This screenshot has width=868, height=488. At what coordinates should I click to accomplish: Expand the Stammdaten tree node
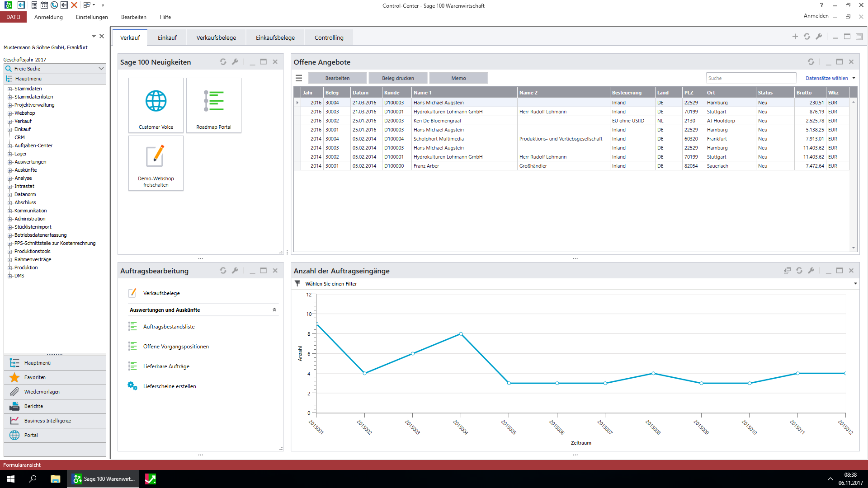point(9,89)
